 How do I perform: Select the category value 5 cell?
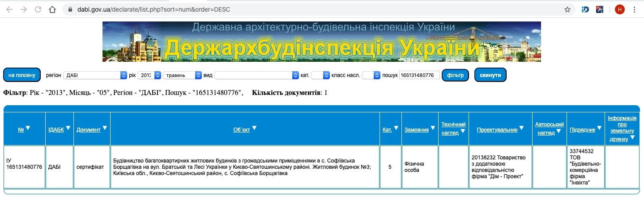(390, 167)
